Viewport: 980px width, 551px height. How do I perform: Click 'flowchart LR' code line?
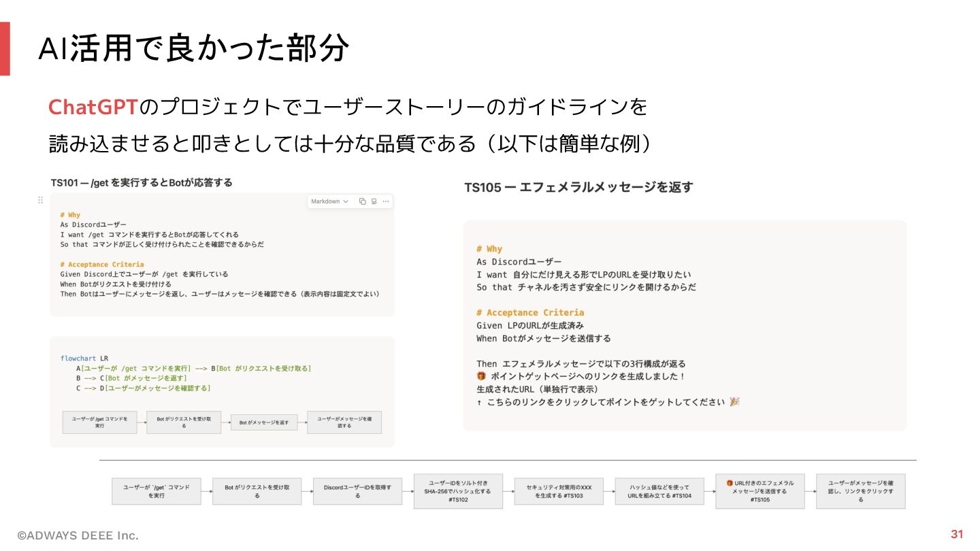84,358
